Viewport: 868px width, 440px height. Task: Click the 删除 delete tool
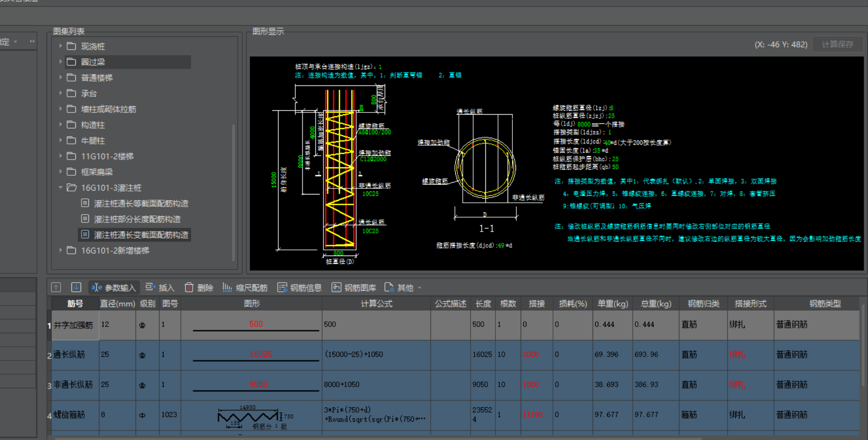[x=199, y=287]
